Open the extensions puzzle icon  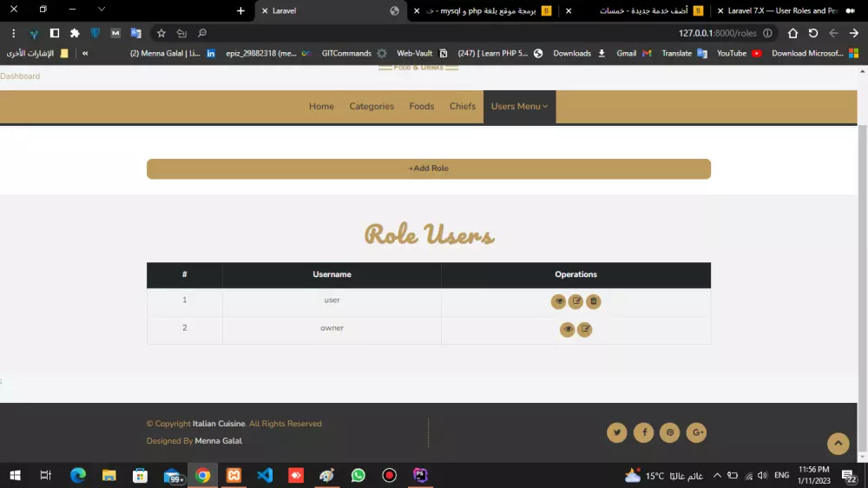pos(75,33)
